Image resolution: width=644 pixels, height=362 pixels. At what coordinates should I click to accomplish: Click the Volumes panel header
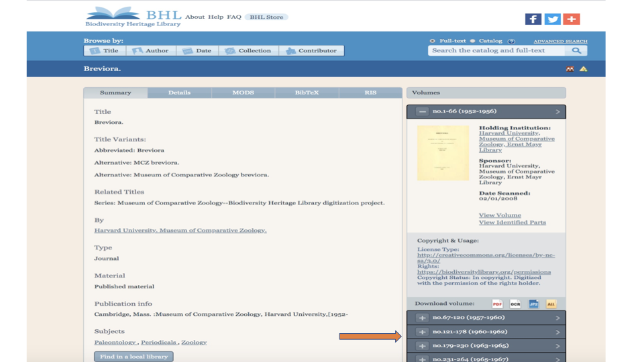[x=486, y=93]
